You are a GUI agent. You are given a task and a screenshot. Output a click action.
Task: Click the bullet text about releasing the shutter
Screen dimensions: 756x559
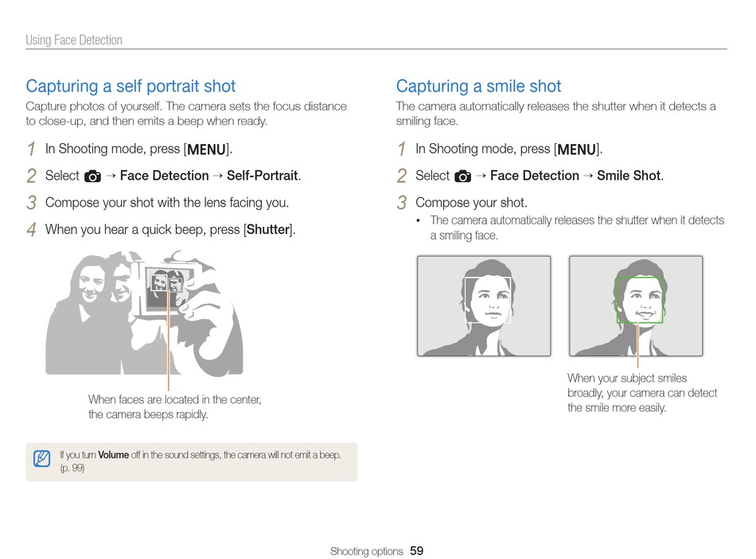[577, 227]
